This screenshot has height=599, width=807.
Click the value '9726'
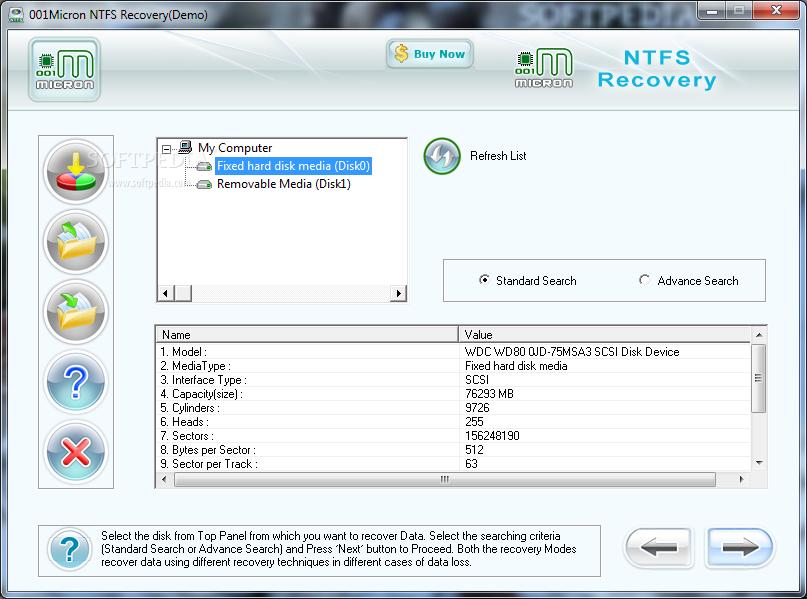click(x=477, y=408)
